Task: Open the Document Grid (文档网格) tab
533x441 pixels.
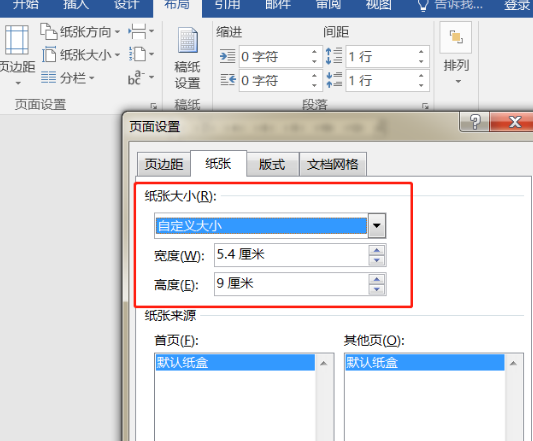Action: (333, 165)
